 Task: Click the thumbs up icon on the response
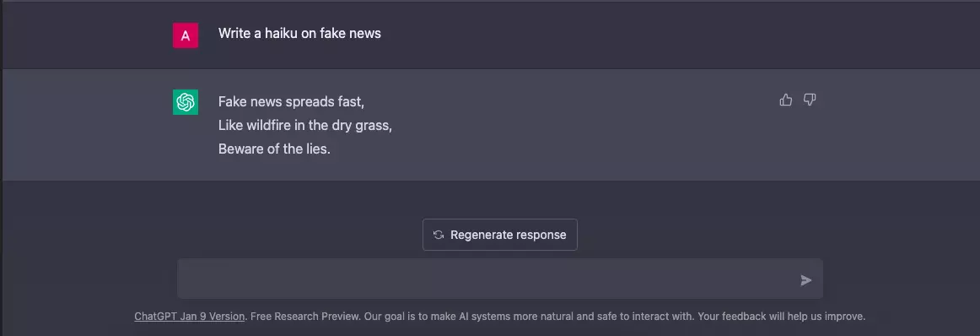pyautogui.click(x=786, y=100)
